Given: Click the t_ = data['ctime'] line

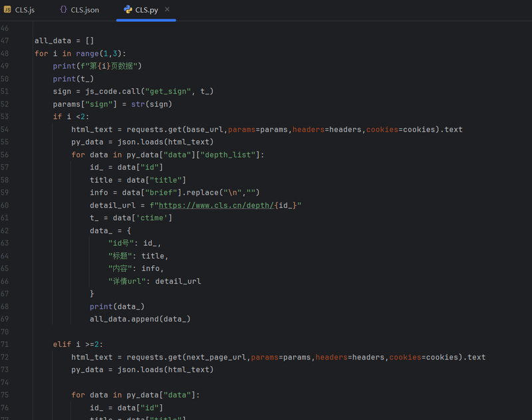Looking at the screenshot, I should 131,217.
